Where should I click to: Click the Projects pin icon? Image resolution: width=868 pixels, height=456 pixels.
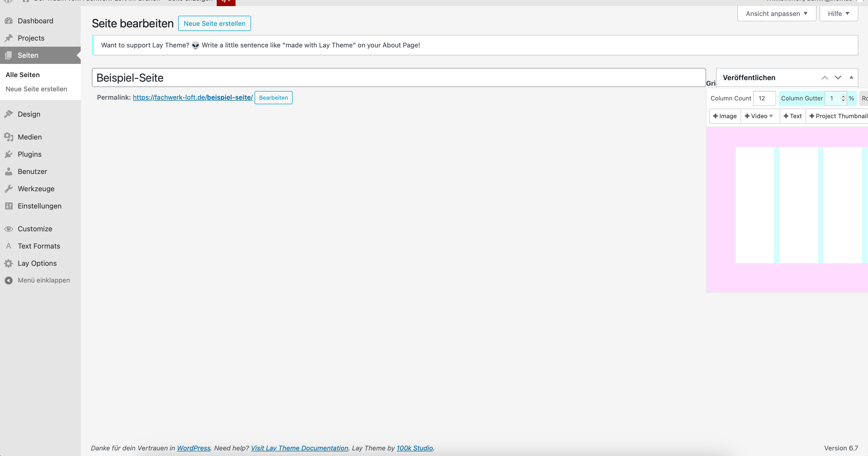click(x=9, y=38)
